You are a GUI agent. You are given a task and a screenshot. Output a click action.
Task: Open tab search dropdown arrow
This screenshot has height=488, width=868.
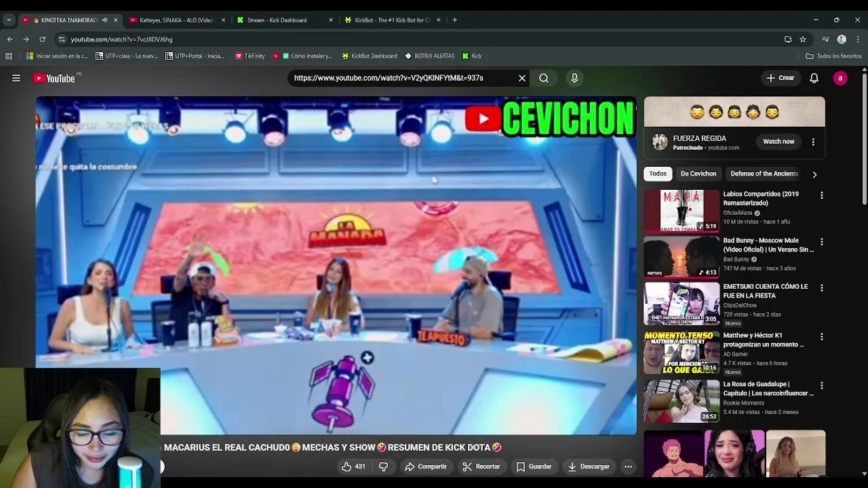[9, 20]
